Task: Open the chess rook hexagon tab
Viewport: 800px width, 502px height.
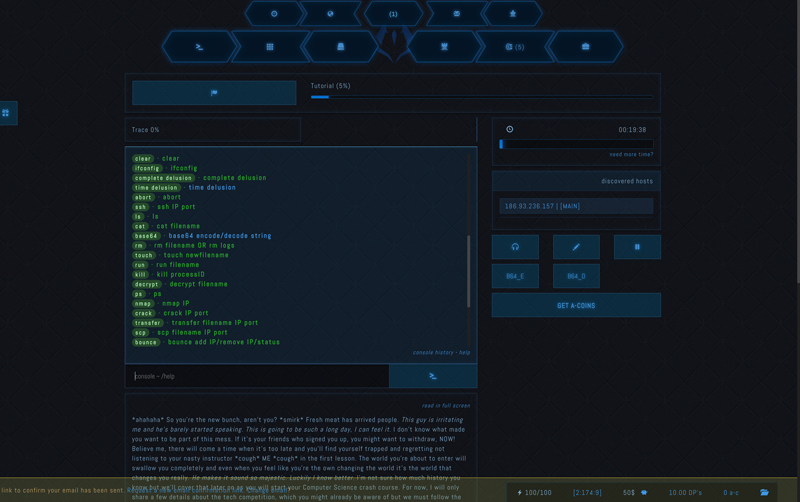Action: [444, 47]
